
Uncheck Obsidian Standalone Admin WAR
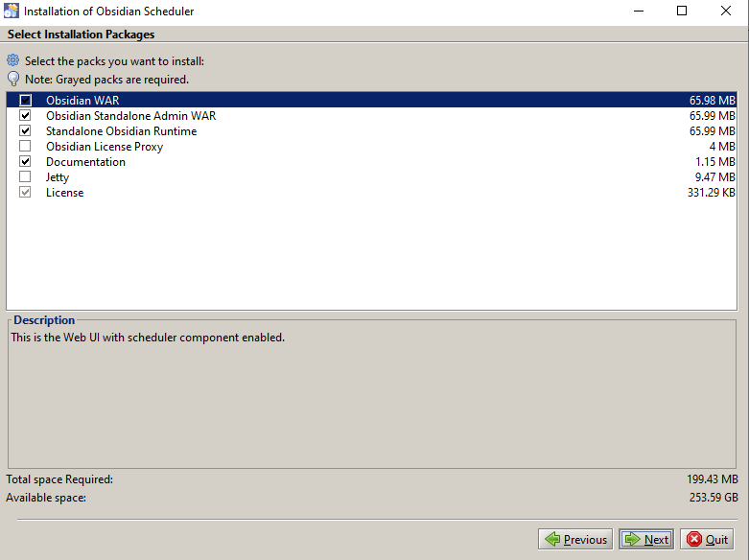tap(25, 116)
